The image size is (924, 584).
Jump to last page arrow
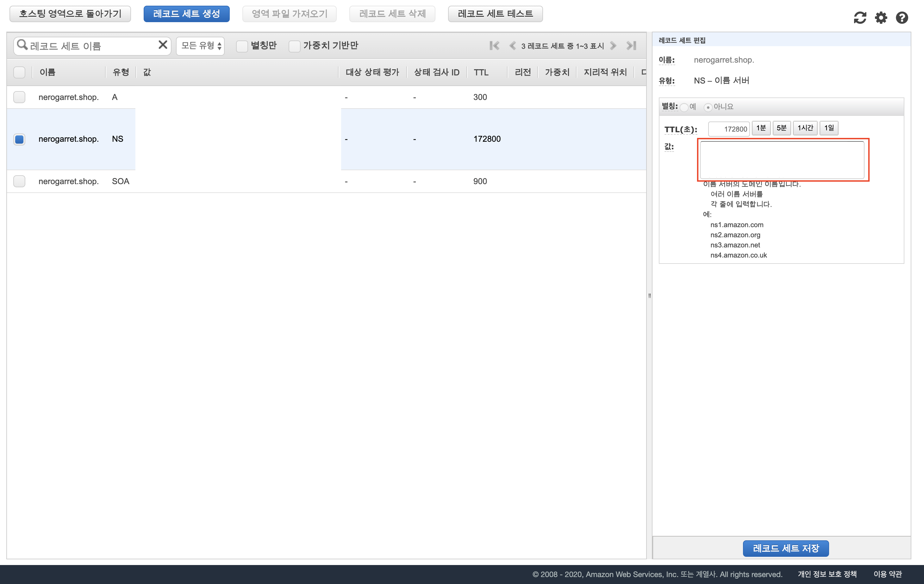point(631,46)
